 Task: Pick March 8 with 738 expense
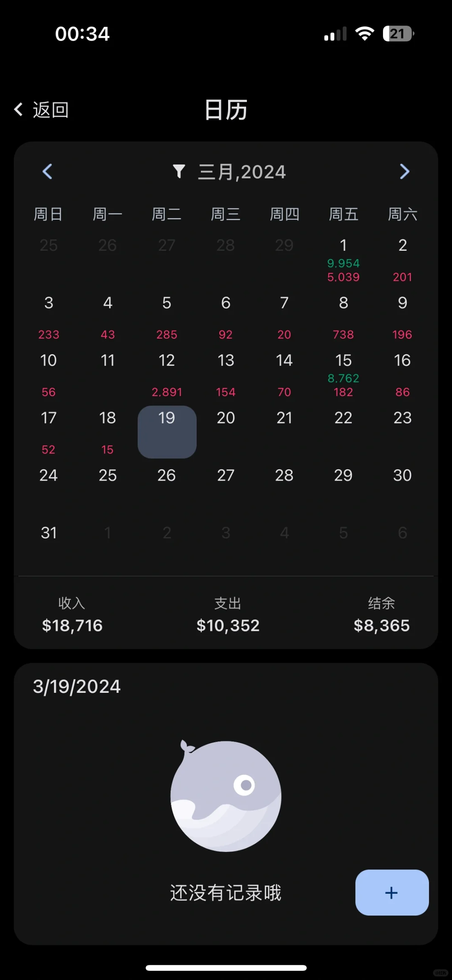[343, 316]
